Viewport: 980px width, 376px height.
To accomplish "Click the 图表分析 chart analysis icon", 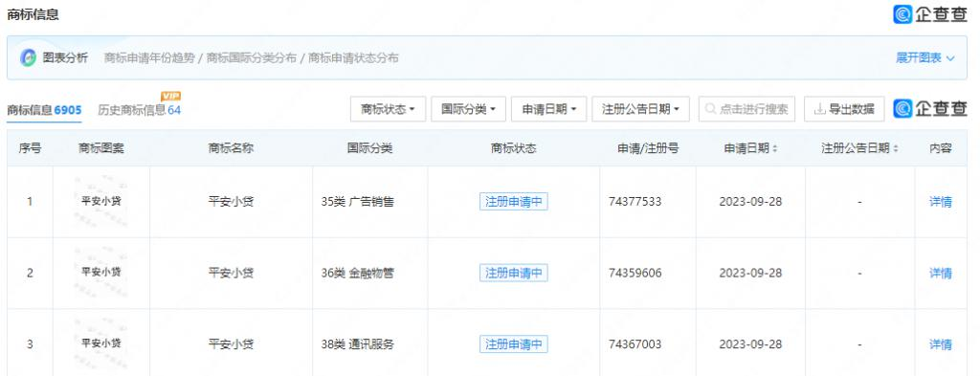I will (28, 58).
